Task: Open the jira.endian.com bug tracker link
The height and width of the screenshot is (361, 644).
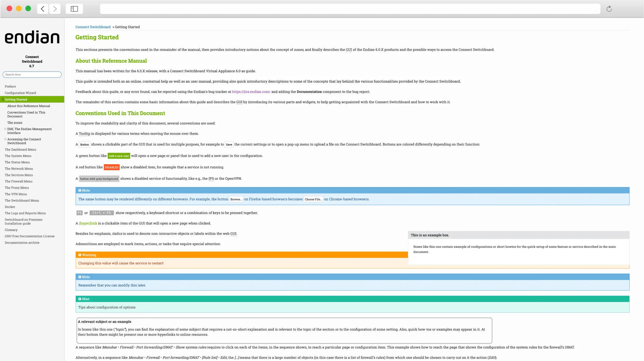Action: 251,92
